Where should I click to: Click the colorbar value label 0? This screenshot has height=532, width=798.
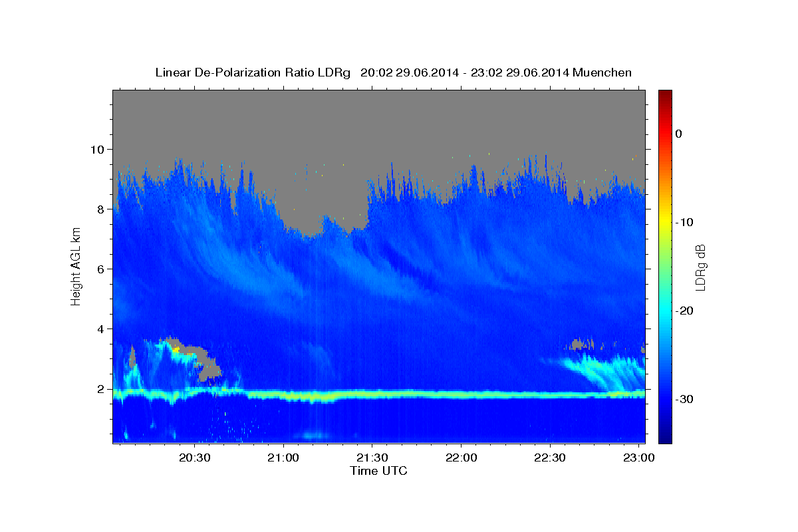tap(679, 134)
